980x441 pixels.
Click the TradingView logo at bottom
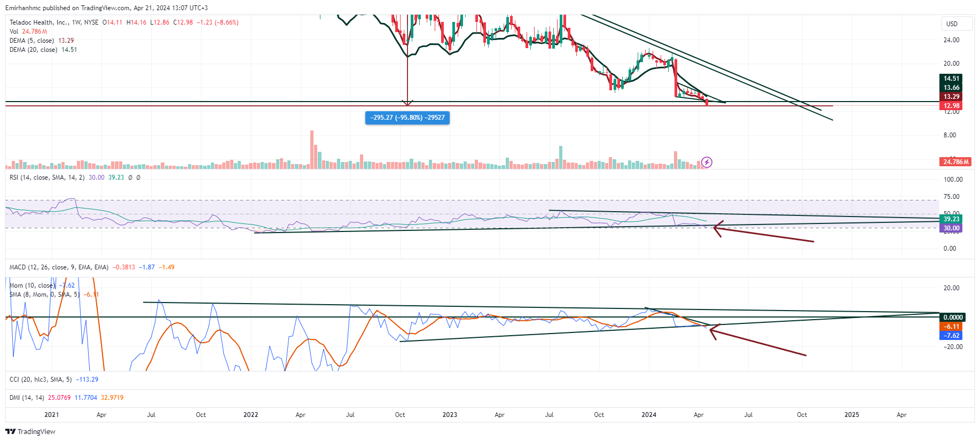coord(30,431)
